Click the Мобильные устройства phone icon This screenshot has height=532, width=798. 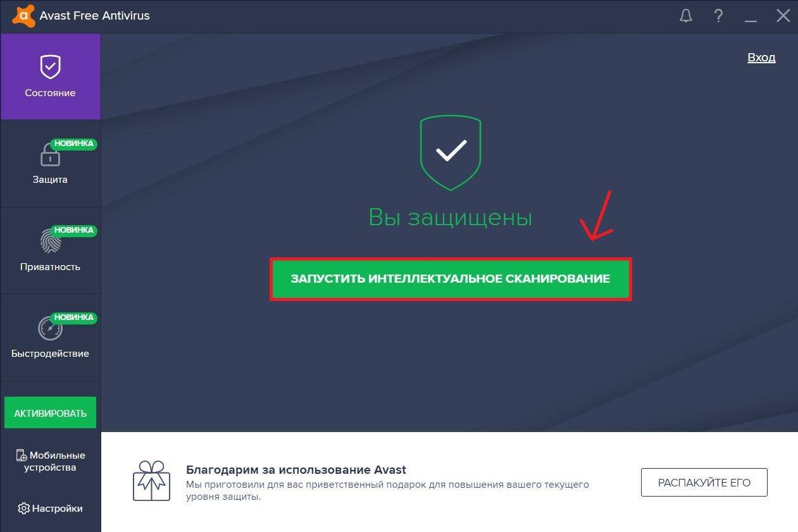tap(22, 455)
